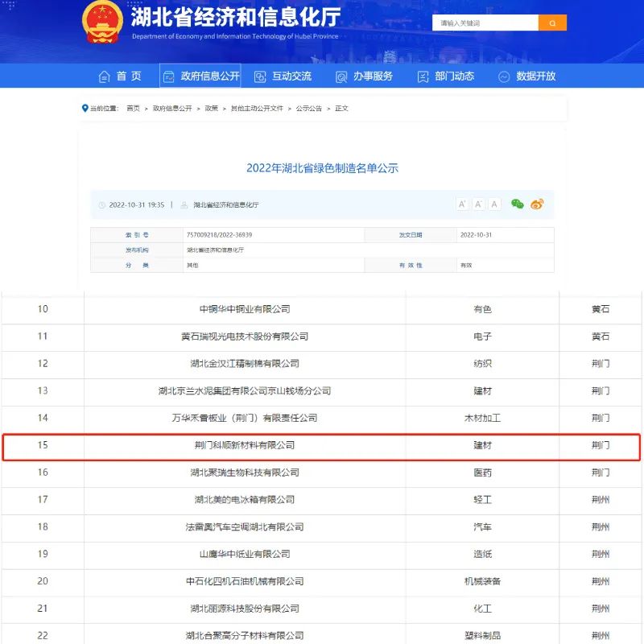This screenshot has width=644, height=644.
Task: Click the icon beside 互动交流
Action: pyautogui.click(x=260, y=76)
